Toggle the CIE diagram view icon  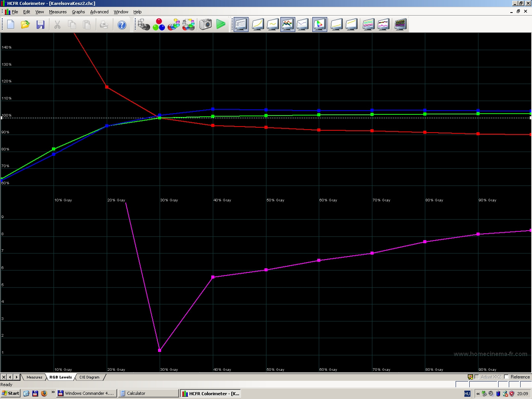(x=320, y=25)
